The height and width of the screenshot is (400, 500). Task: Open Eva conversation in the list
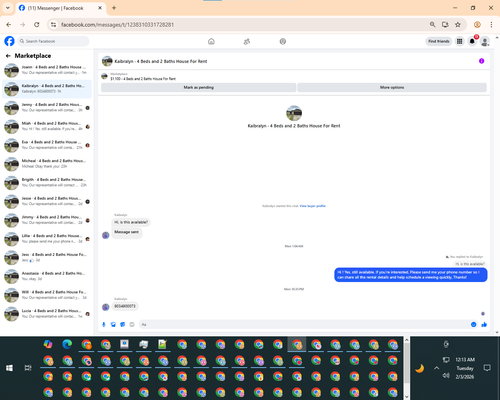(47, 145)
